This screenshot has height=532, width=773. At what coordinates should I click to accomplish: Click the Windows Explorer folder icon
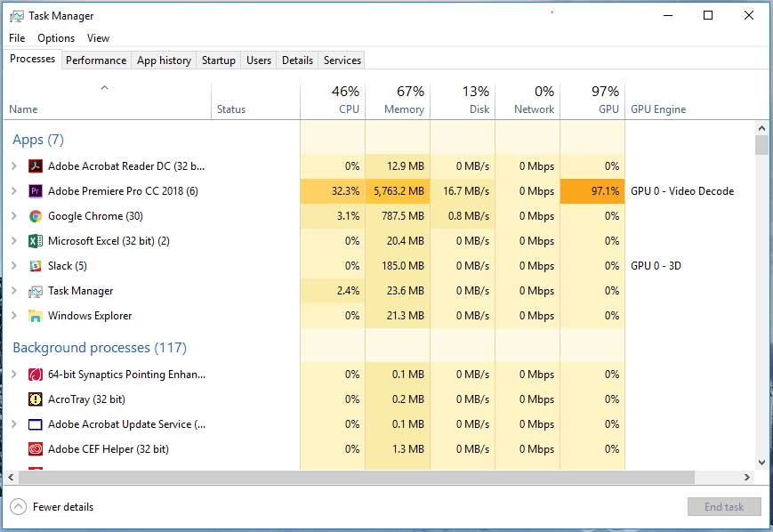point(35,316)
